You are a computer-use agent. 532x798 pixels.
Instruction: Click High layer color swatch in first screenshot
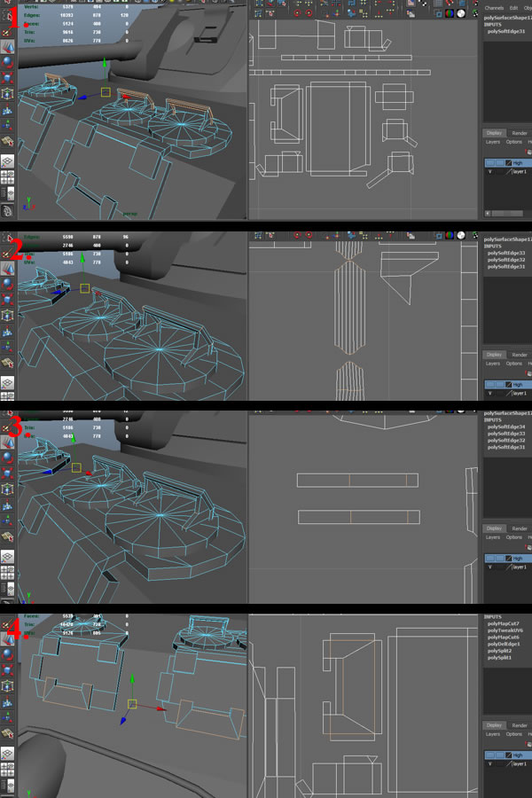pos(508,163)
